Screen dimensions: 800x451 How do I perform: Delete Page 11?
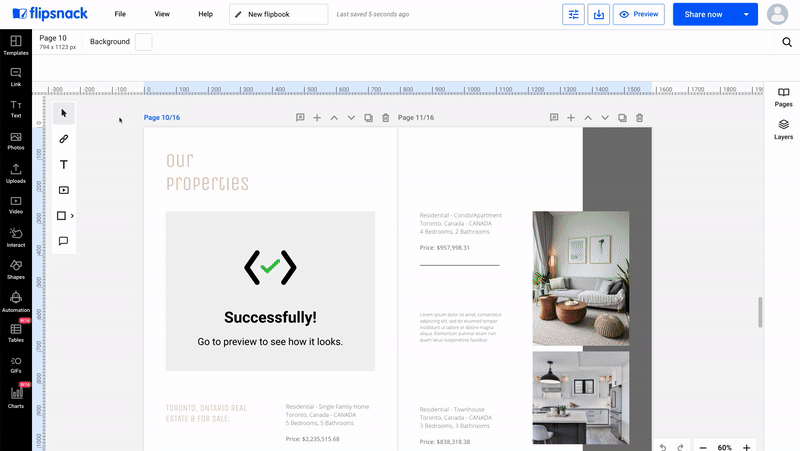pos(639,118)
